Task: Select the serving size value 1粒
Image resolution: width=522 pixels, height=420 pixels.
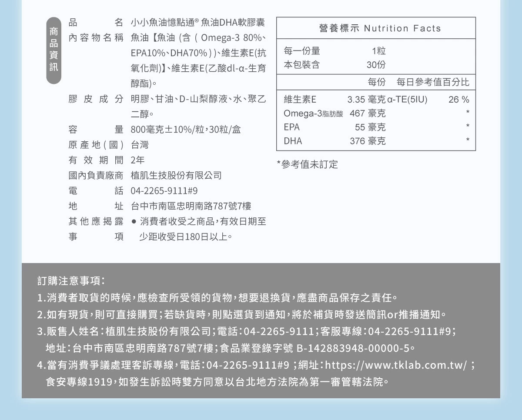Action: tap(378, 51)
